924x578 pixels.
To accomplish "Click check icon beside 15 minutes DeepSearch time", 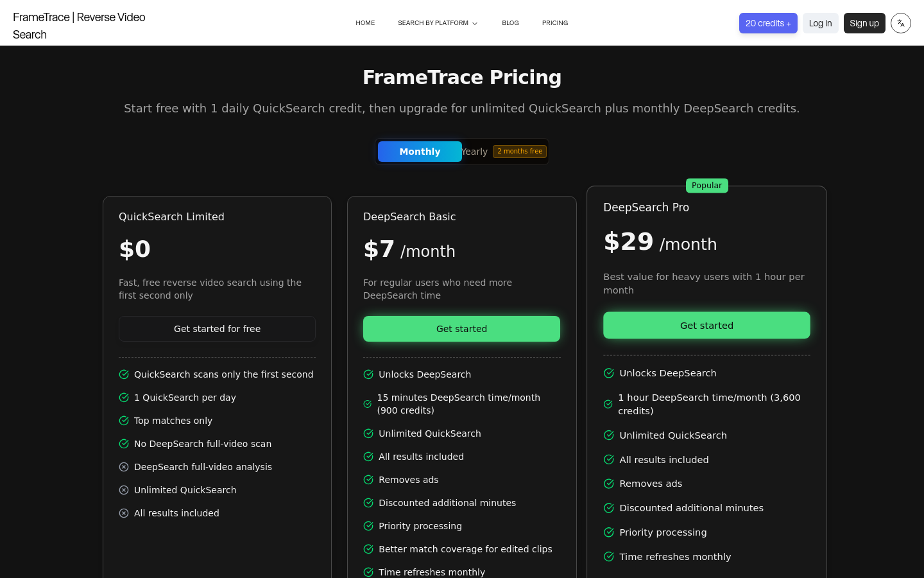I will tap(368, 404).
